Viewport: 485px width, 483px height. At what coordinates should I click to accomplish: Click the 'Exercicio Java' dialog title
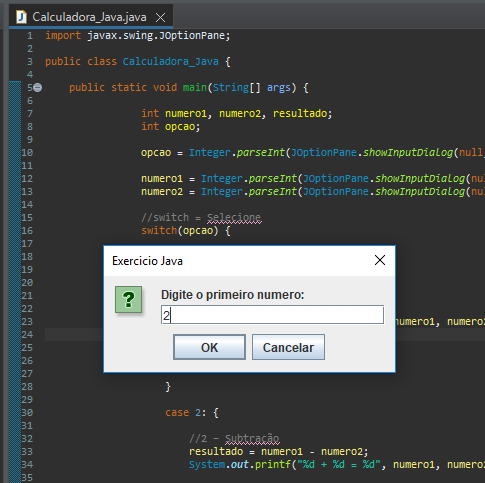pyautogui.click(x=147, y=261)
